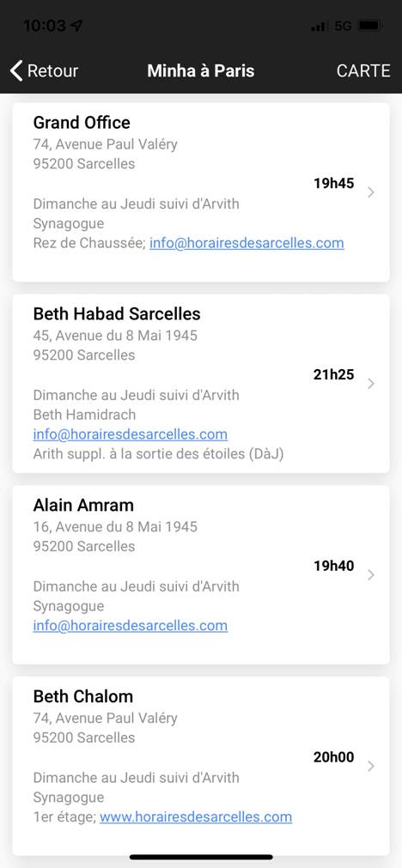Select the Grand Office title
This screenshot has height=868, width=402.
pos(82,122)
